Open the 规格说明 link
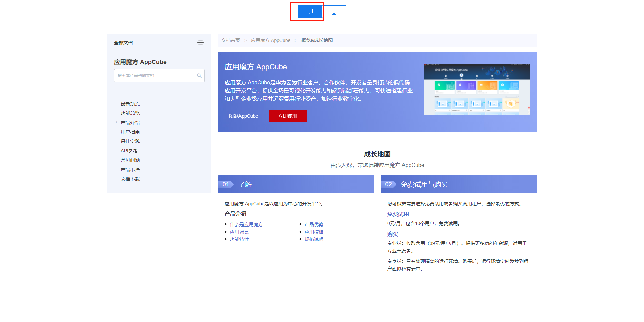 tap(314, 239)
